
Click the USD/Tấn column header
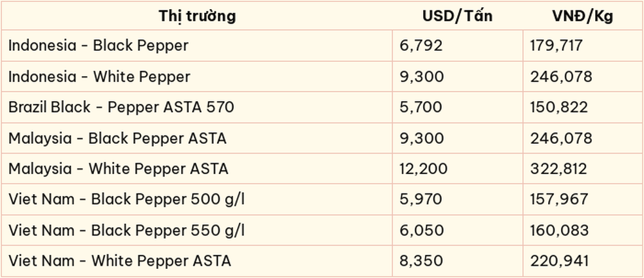(x=457, y=16)
